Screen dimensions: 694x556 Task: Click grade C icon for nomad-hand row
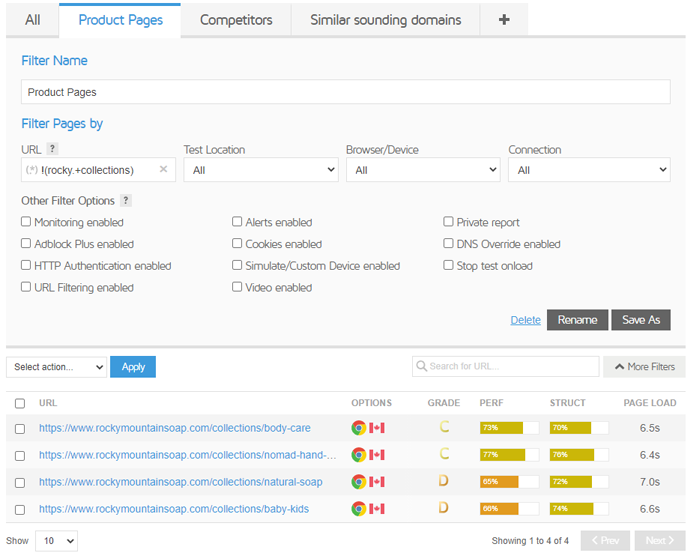click(x=444, y=454)
